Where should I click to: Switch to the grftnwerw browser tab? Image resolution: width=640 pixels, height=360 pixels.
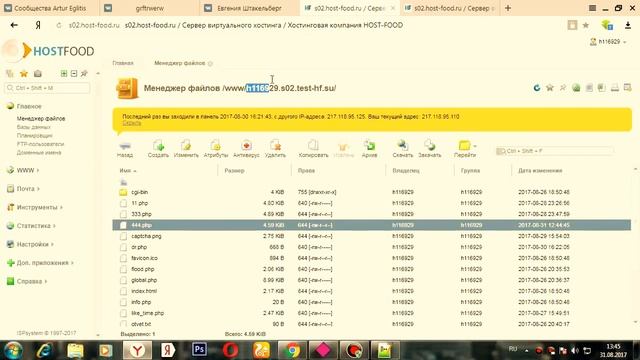[x=149, y=8]
